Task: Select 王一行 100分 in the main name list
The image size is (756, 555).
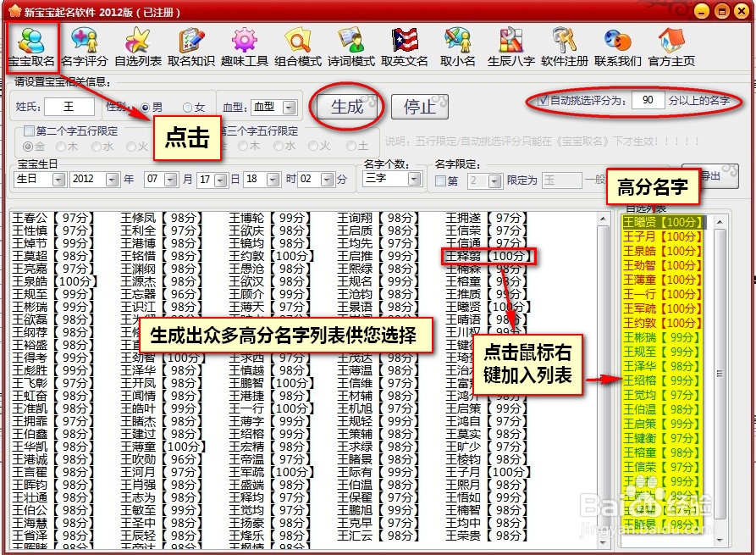Action: (x=271, y=408)
